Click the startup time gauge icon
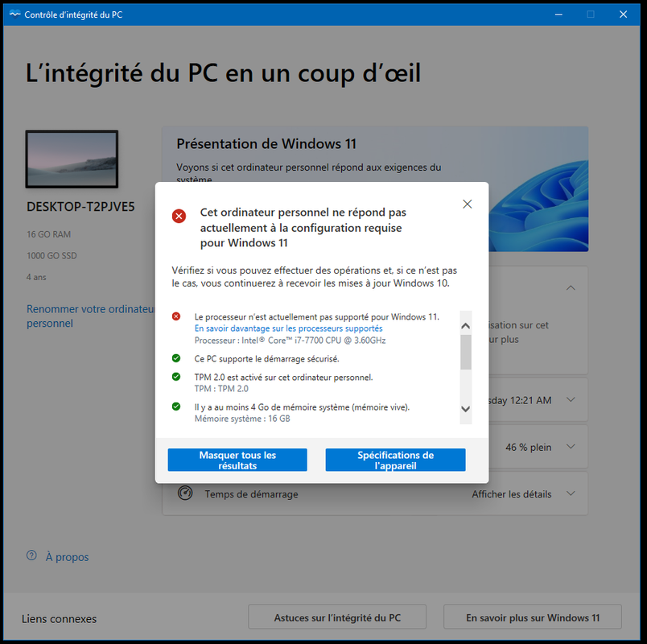Image resolution: width=647 pixels, height=644 pixels. (185, 493)
